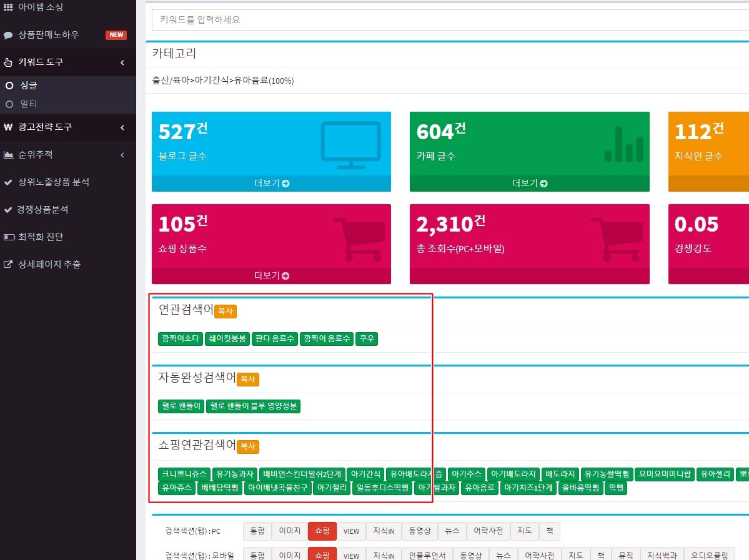Click the 올바름떡뻥 keyword tag
Image resolution: width=749 pixels, height=560 pixels.
tap(580, 488)
